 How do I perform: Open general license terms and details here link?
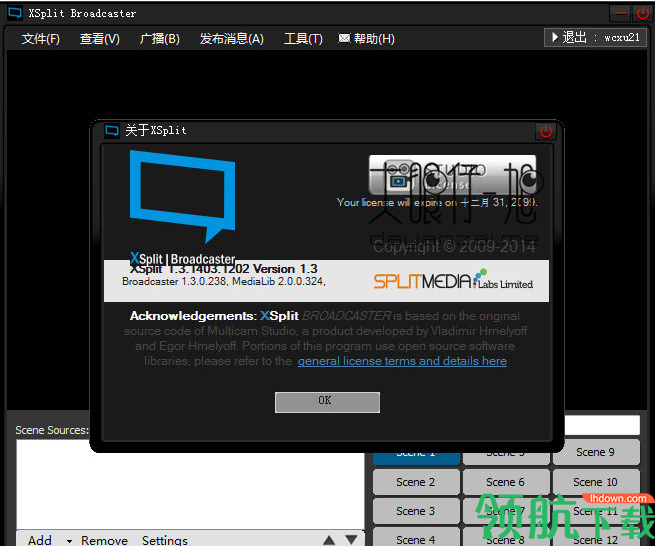pyautogui.click(x=402, y=361)
